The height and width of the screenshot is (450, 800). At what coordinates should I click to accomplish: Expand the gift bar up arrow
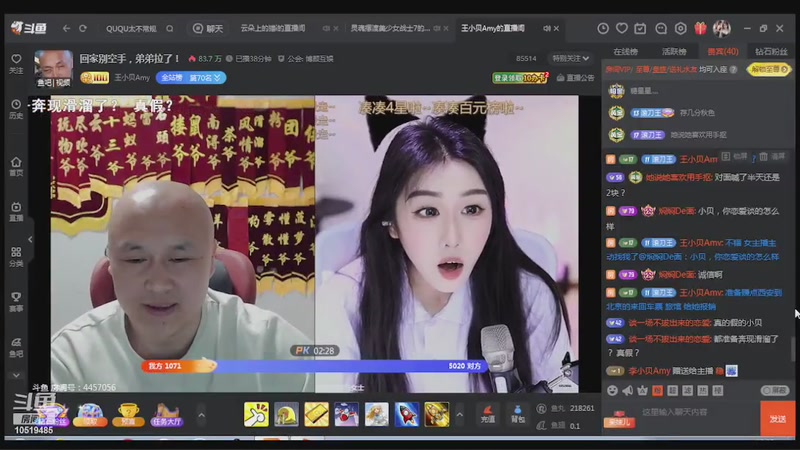460,415
